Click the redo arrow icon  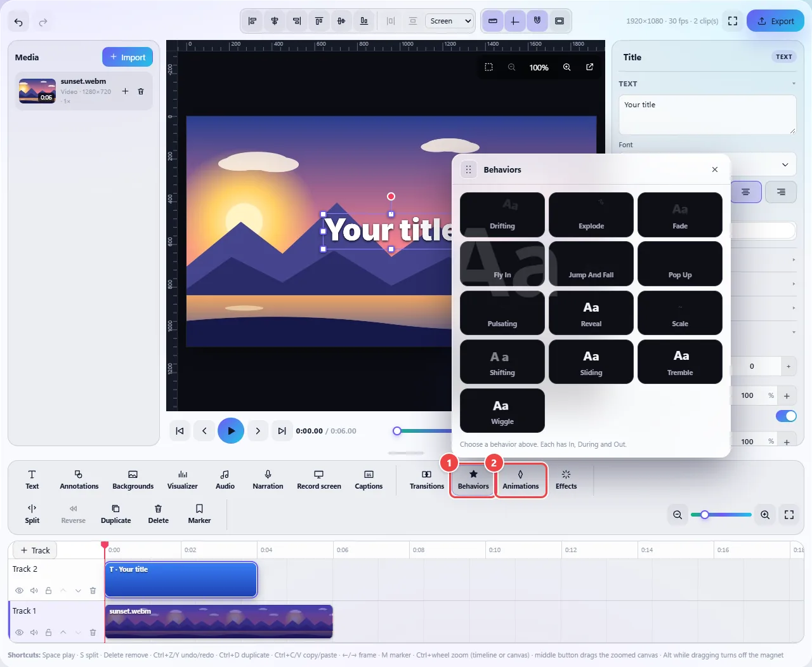pyautogui.click(x=43, y=22)
